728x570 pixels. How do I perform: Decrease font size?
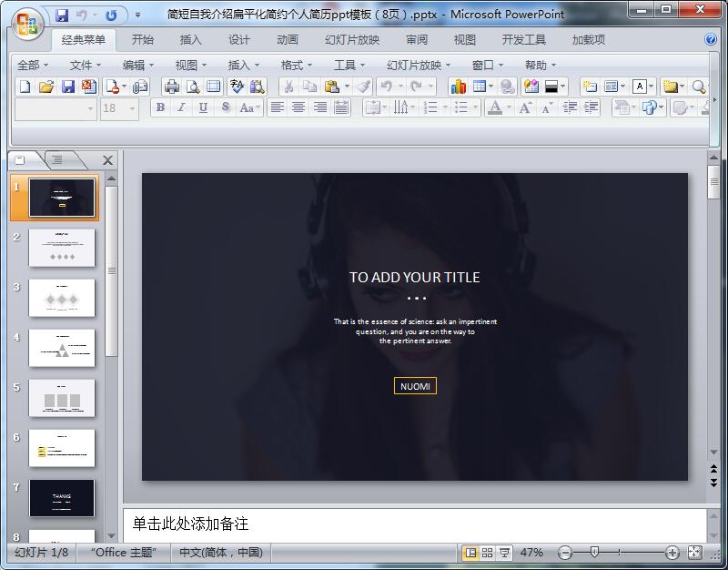548,107
